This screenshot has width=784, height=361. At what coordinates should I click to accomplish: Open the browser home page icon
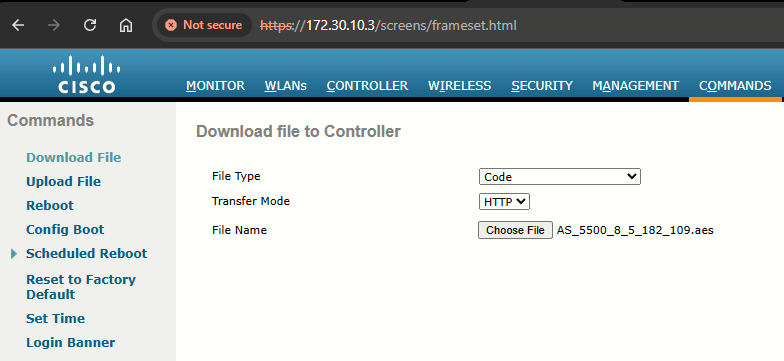(126, 25)
